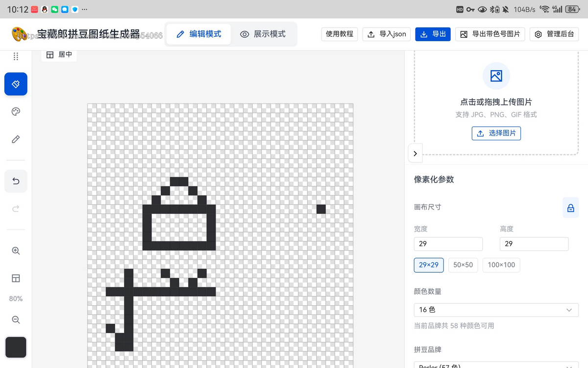Open the 颜色数量 16 色 dropdown
This screenshot has width=588, height=368.
click(x=496, y=310)
